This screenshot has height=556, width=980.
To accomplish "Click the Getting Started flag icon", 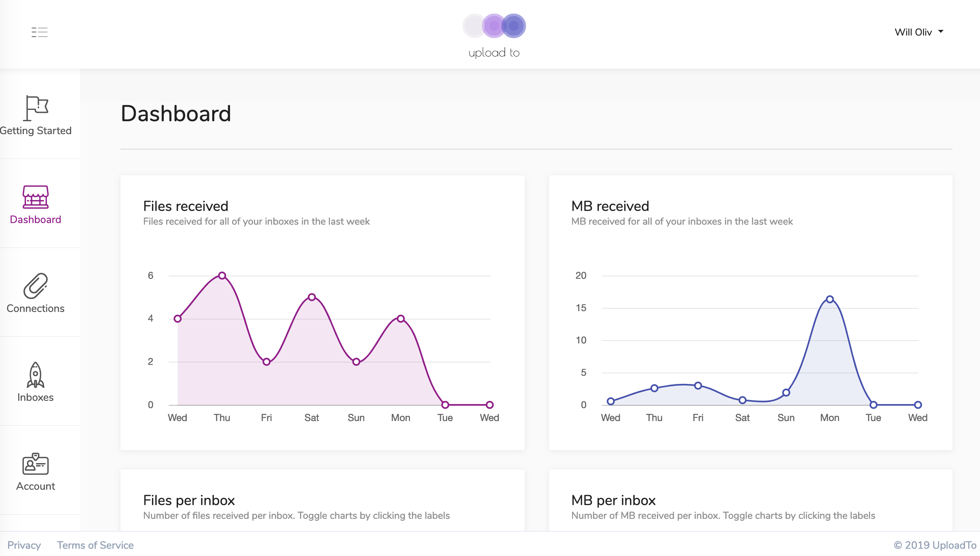I will (x=36, y=108).
